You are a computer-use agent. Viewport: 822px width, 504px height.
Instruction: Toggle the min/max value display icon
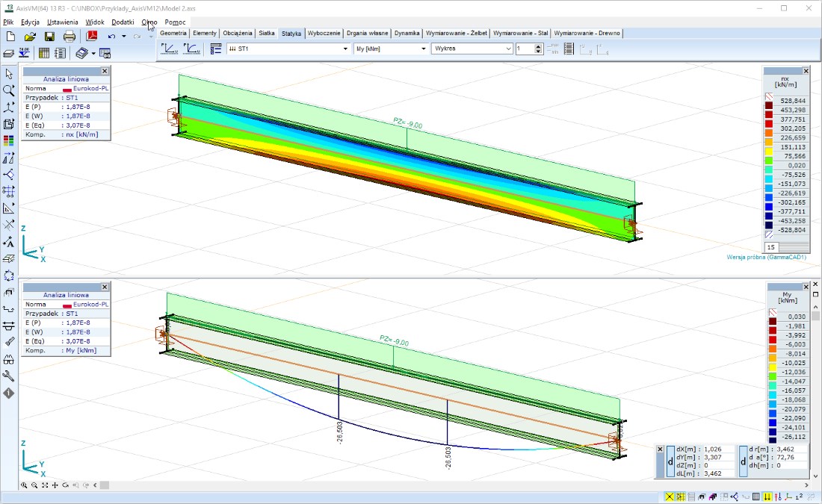pos(553,49)
